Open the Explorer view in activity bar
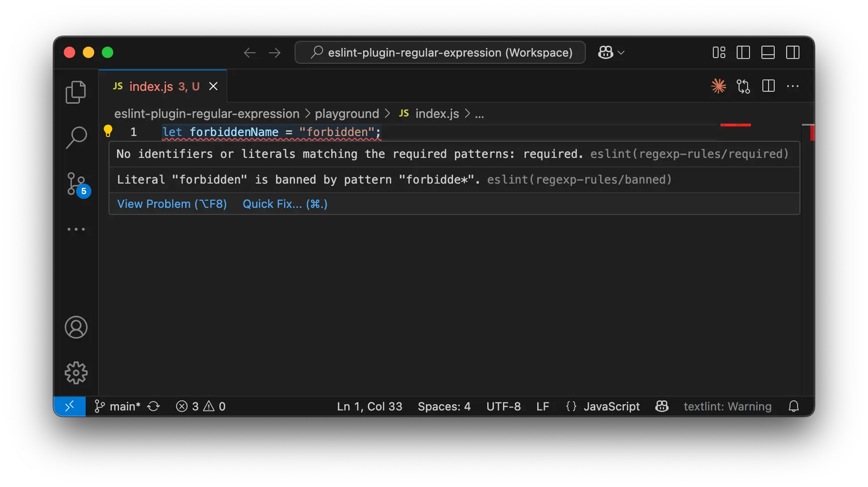868x487 pixels. (76, 92)
